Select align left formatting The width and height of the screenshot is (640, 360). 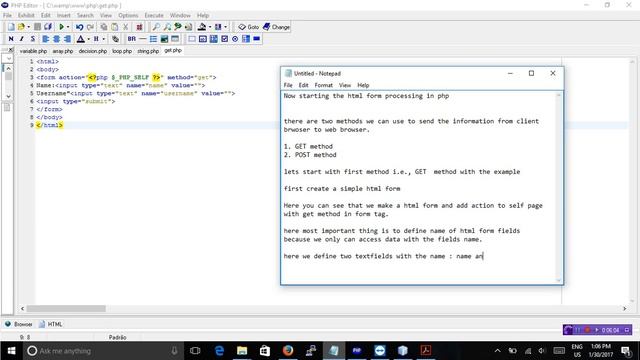[45, 39]
